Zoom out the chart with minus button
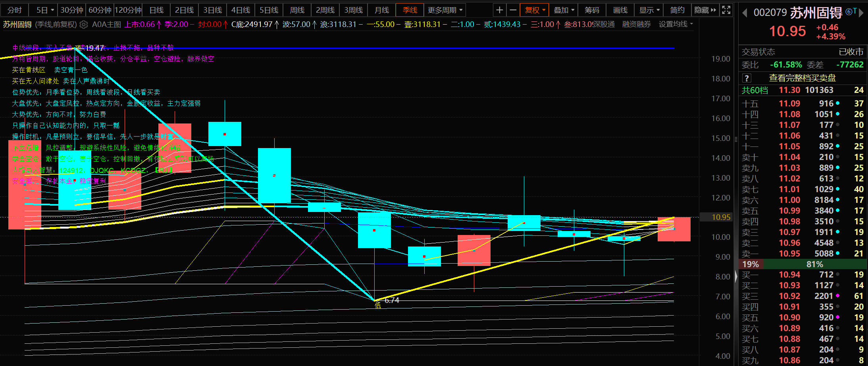Viewport: 868px width, 366px height. click(513, 10)
